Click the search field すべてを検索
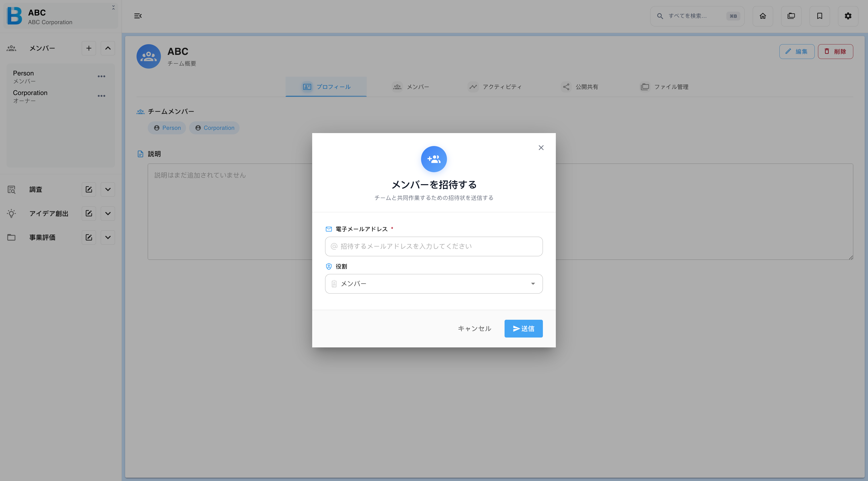The width and height of the screenshot is (868, 481). click(x=697, y=16)
